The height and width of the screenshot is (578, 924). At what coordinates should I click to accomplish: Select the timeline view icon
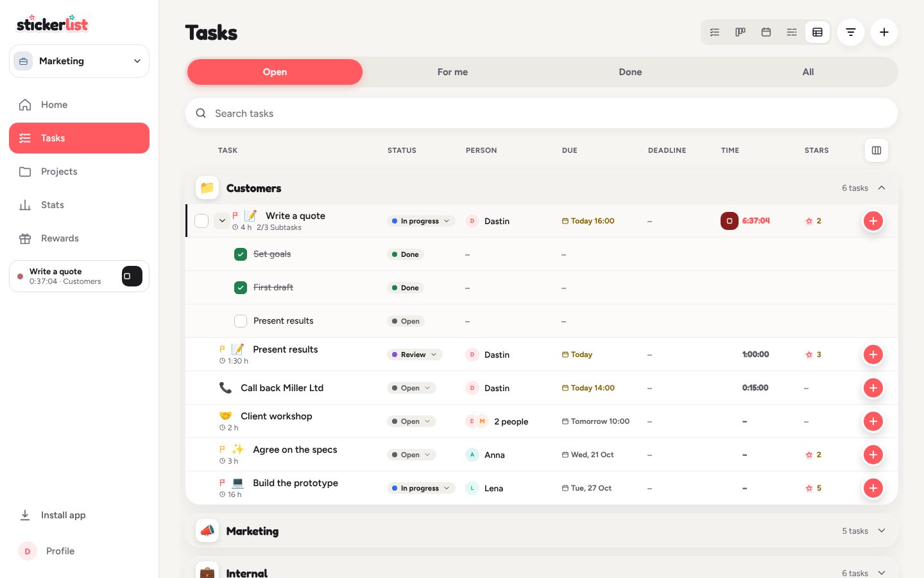pyautogui.click(x=792, y=32)
